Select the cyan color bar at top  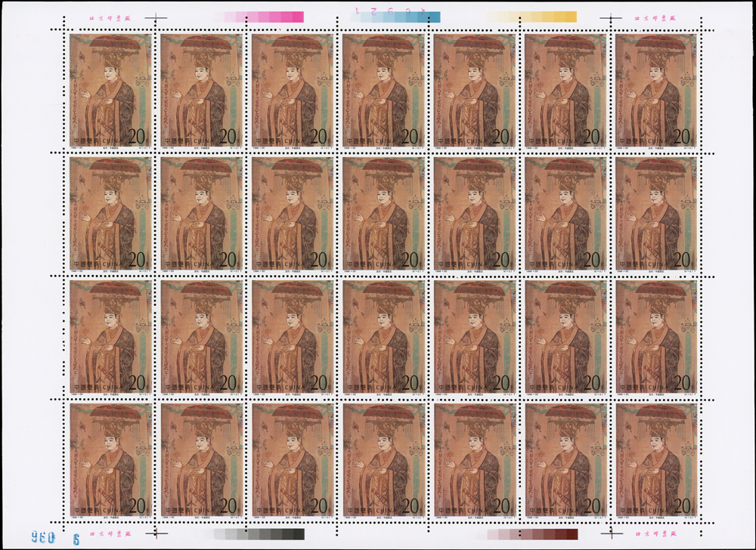[395, 17]
